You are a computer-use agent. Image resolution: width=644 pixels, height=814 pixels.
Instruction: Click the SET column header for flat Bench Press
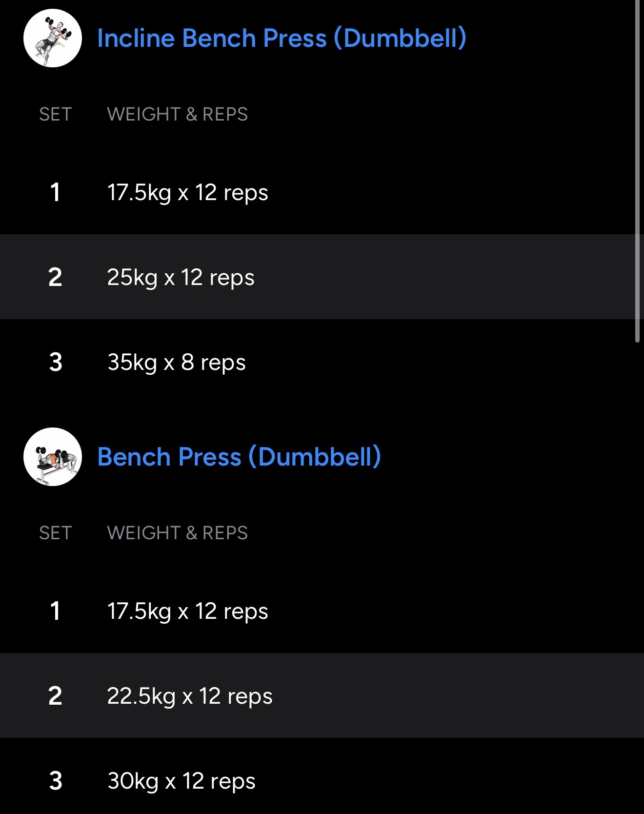56,533
